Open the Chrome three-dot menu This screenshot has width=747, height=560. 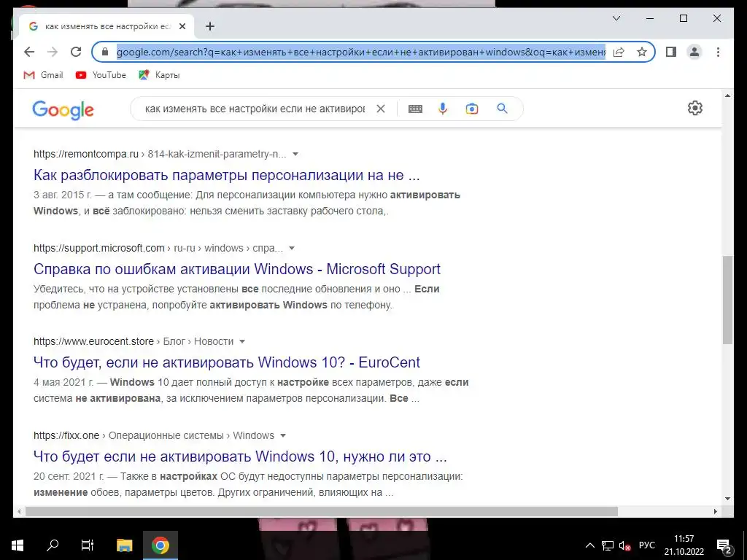click(x=718, y=52)
